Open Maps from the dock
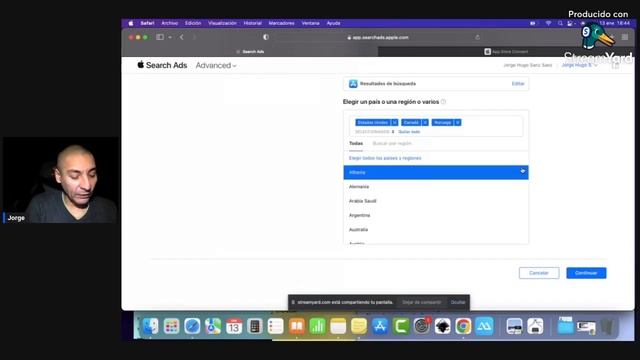 [x=213, y=326]
